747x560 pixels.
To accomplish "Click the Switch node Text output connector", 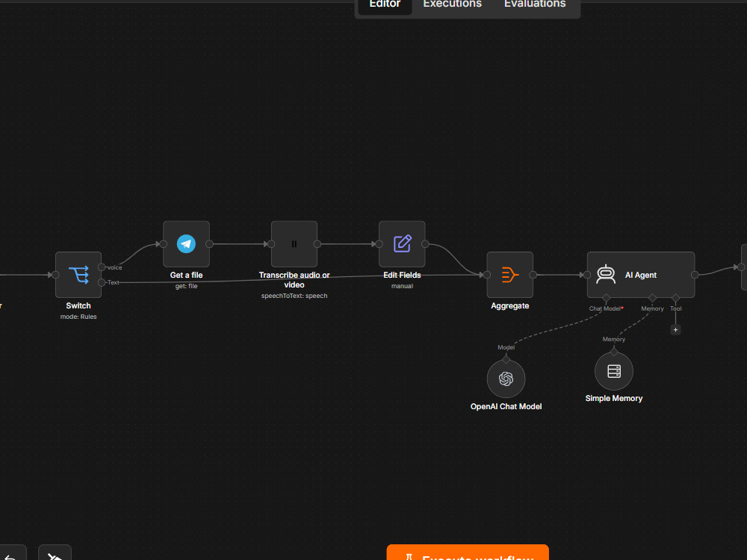I will click(102, 282).
